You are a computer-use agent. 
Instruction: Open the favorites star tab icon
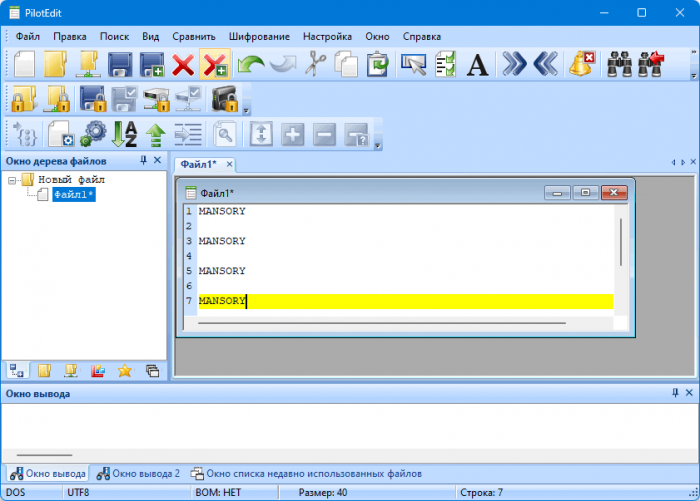point(125,370)
